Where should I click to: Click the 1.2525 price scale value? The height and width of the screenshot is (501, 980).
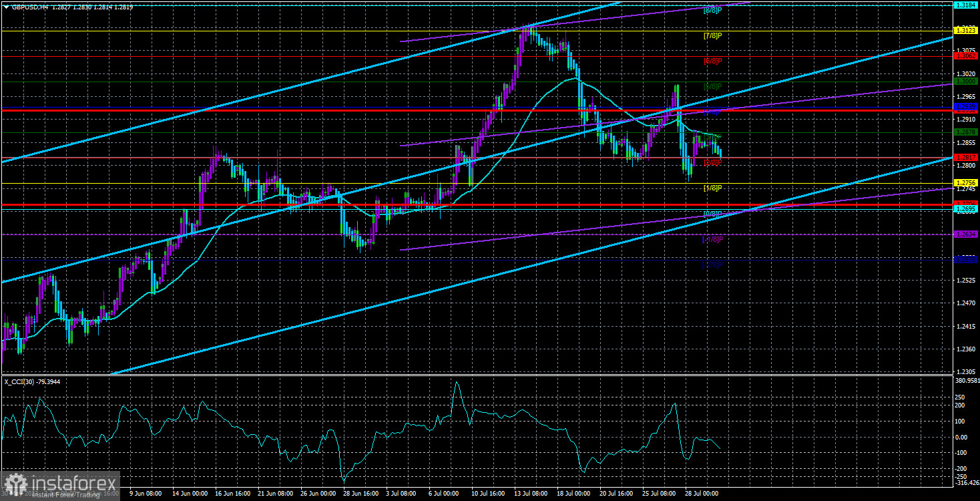pyautogui.click(x=967, y=280)
